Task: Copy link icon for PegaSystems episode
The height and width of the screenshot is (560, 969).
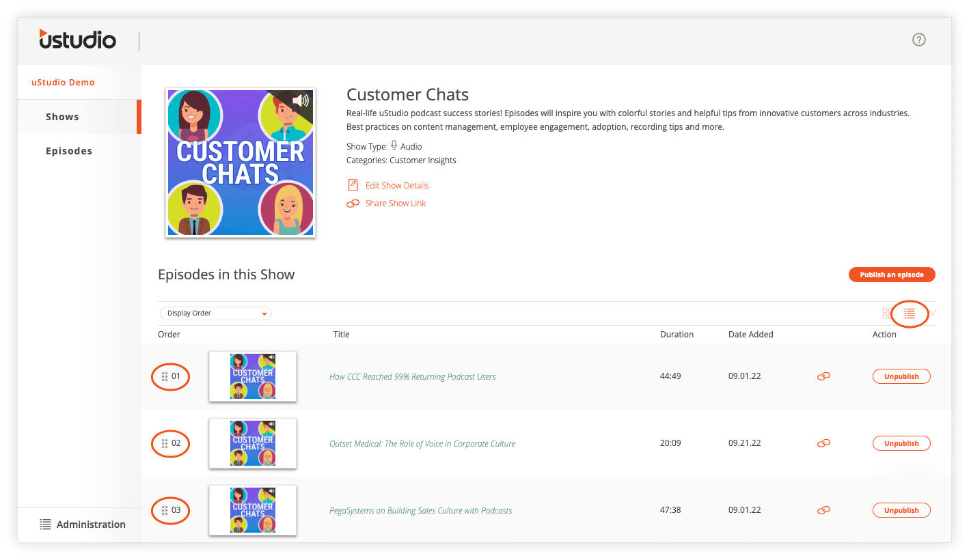Action: (824, 510)
